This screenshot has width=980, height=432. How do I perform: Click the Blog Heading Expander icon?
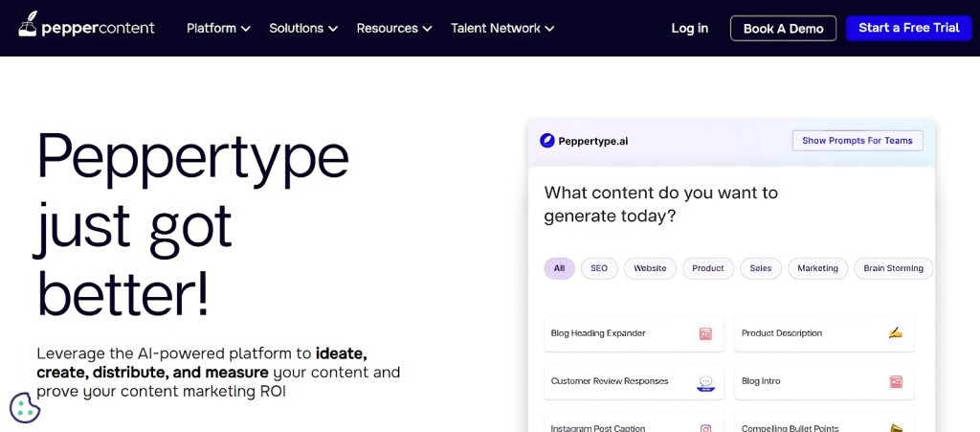tap(705, 334)
